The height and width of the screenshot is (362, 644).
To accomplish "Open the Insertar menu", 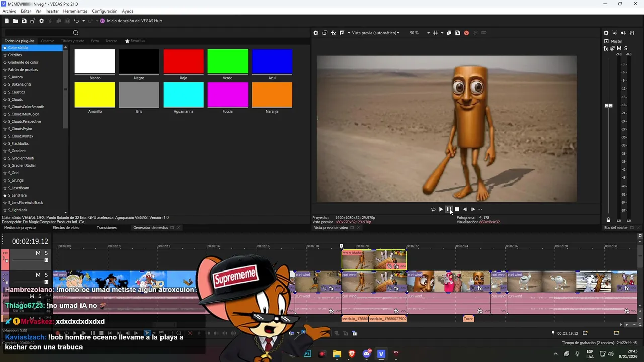I will pyautogui.click(x=52, y=11).
